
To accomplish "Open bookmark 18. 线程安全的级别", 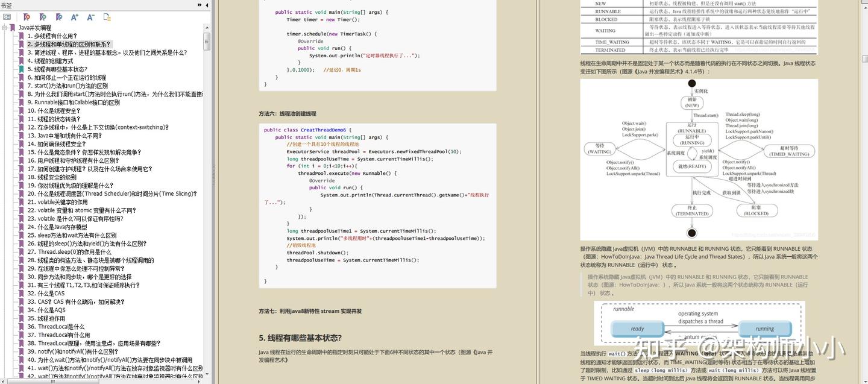I will 52,177.
